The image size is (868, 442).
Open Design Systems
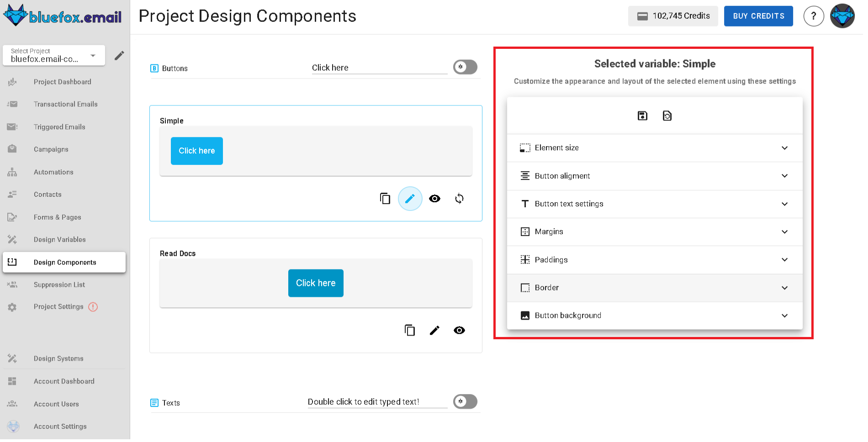click(58, 359)
